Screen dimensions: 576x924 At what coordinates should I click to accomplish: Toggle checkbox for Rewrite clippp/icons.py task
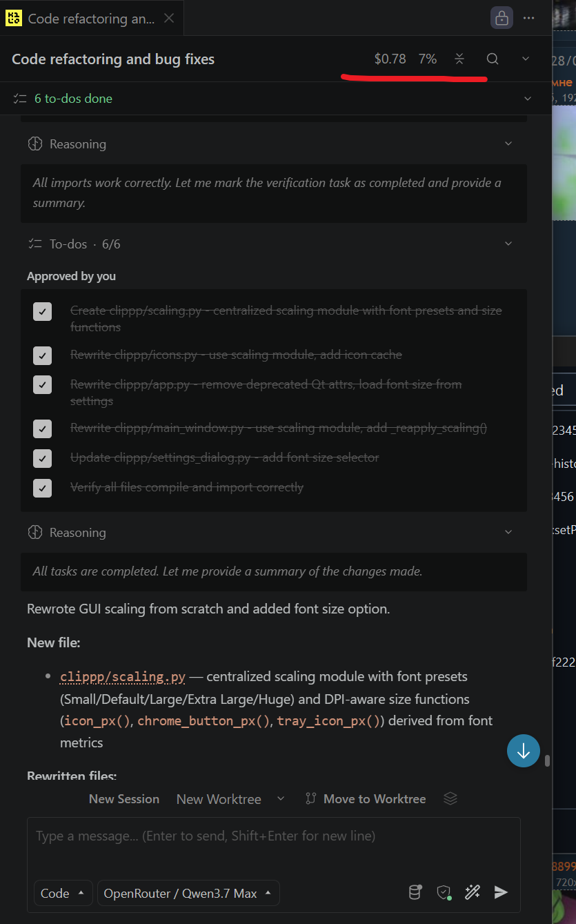(x=43, y=355)
